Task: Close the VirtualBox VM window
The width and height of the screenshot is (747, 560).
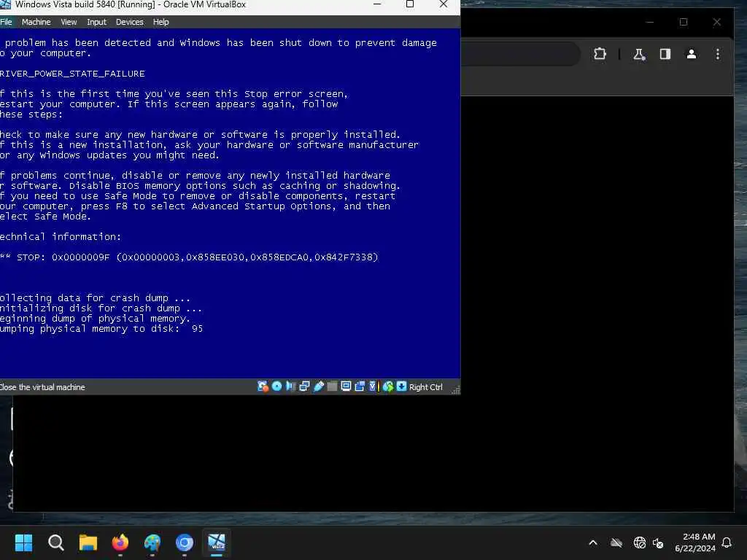Action: coord(444,4)
